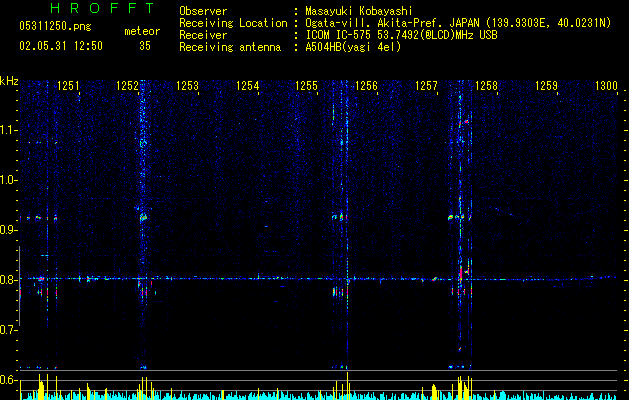Click antenna value A504HB(yagi 4el)
629x400 pixels.
[353, 47]
